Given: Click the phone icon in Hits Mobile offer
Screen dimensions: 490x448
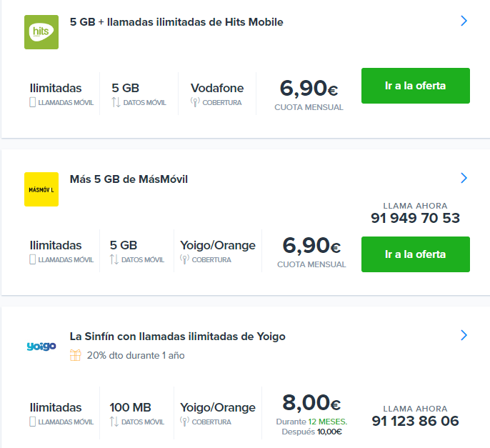Looking at the screenshot, I should coord(33,102).
